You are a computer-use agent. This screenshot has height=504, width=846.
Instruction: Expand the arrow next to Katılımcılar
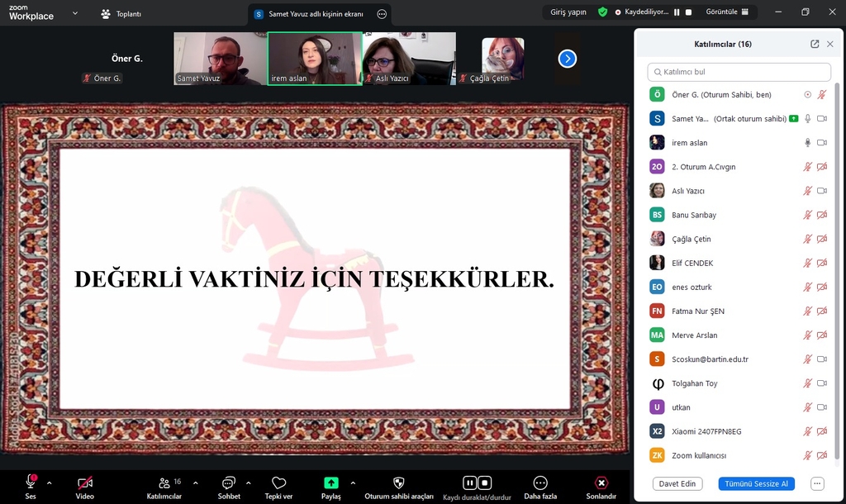[195, 483]
